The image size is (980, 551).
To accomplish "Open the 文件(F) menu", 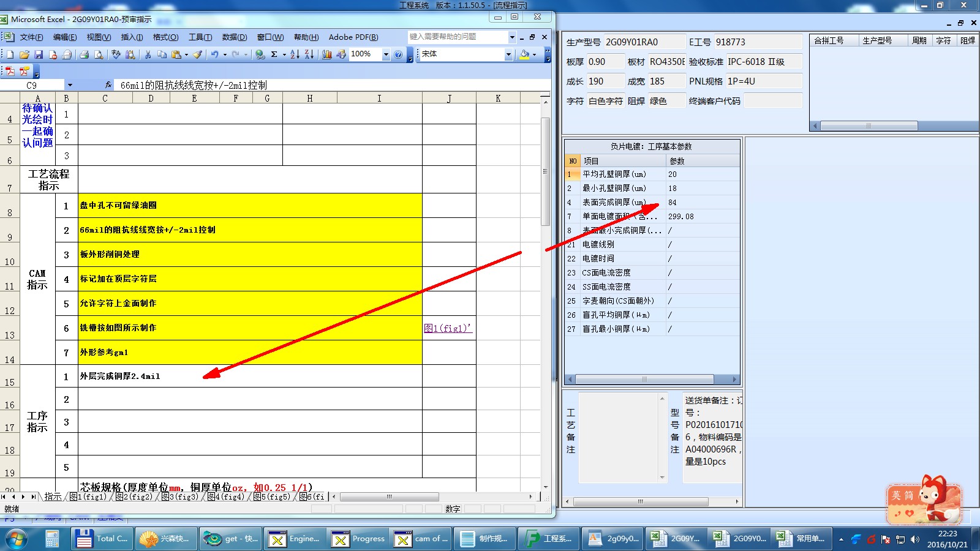I will [x=31, y=37].
